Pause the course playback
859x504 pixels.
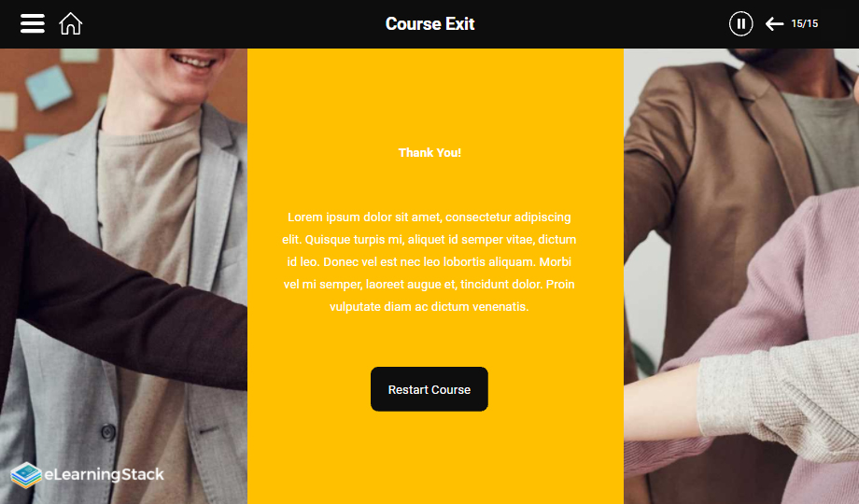740,23
